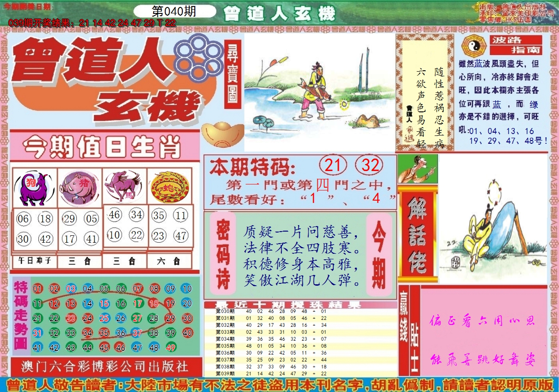Viewport: 559px width, 392px height.
Task: Click ball 31 in the trend chart
Action: pos(37,333)
